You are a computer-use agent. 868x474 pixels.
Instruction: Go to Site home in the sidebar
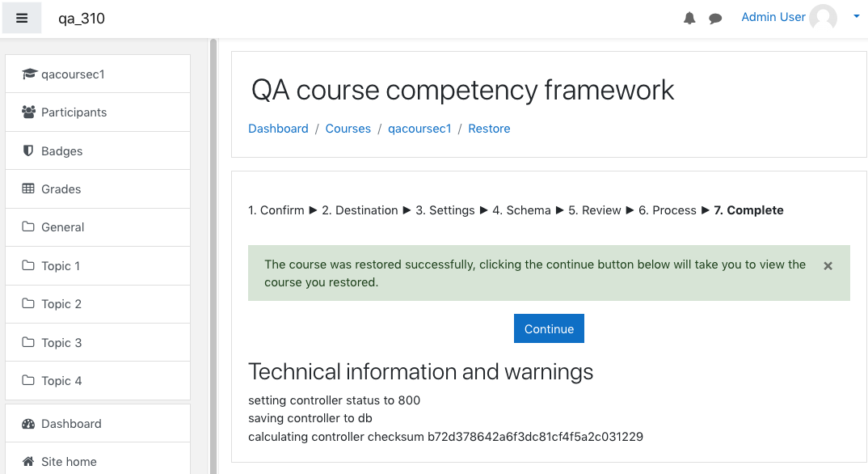coord(98,459)
